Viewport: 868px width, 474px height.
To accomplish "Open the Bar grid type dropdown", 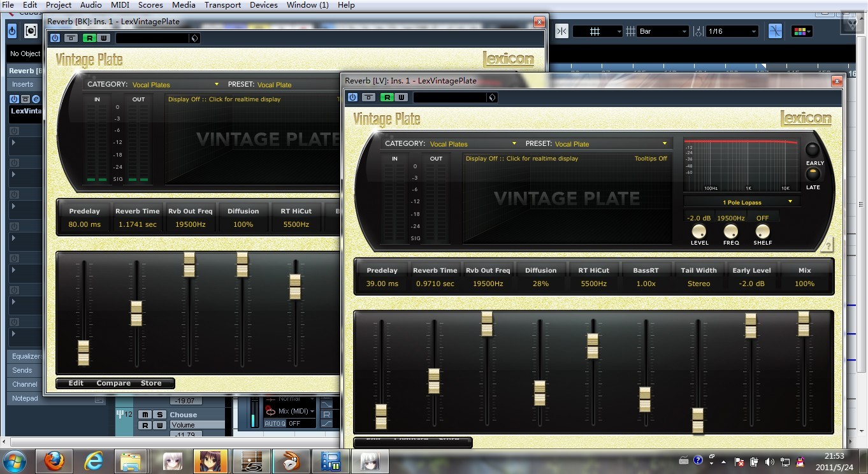I will click(x=663, y=31).
